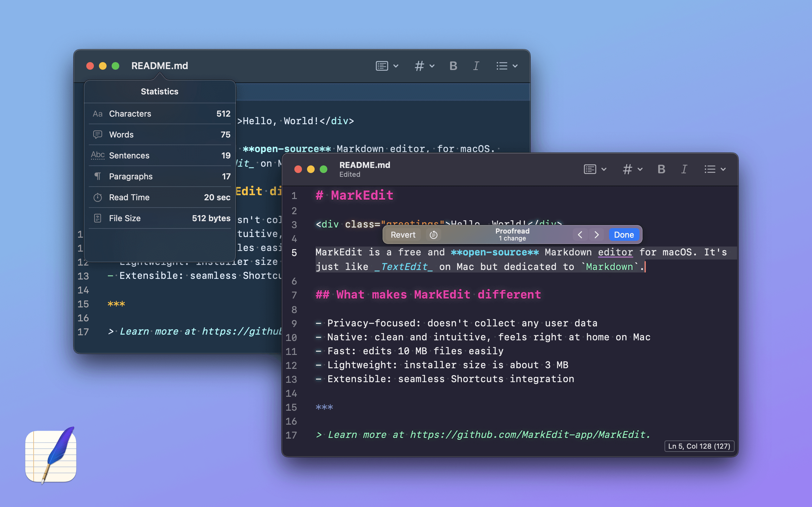812x507 pixels.
Task: Expand the heading dropdown picker
Action: [632, 170]
